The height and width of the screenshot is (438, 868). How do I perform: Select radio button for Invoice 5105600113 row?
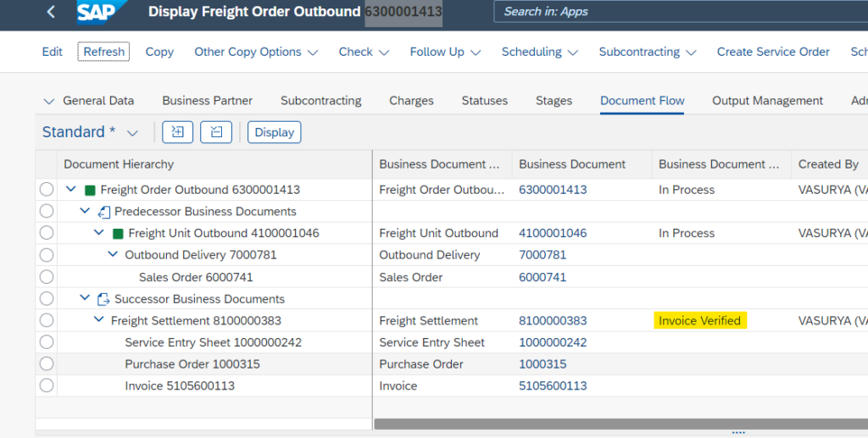click(47, 386)
